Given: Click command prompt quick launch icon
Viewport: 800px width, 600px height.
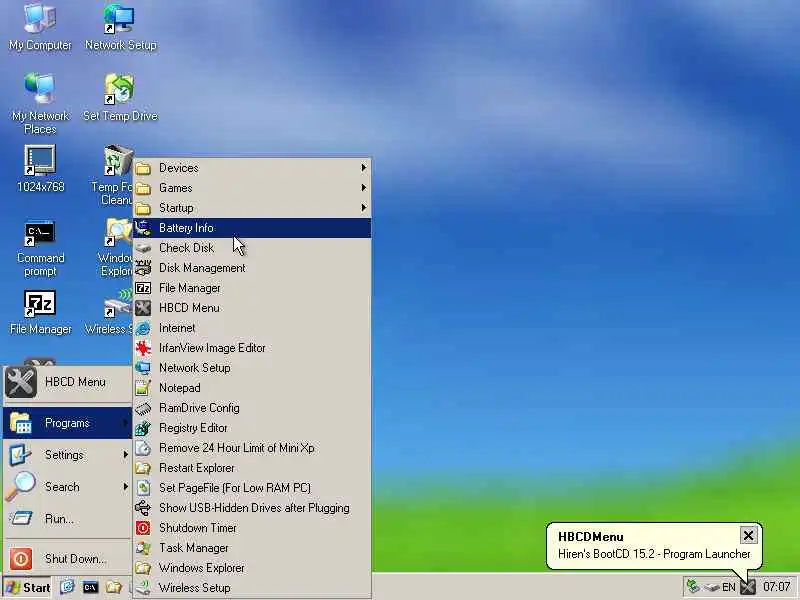Looking at the screenshot, I should click(x=90, y=587).
